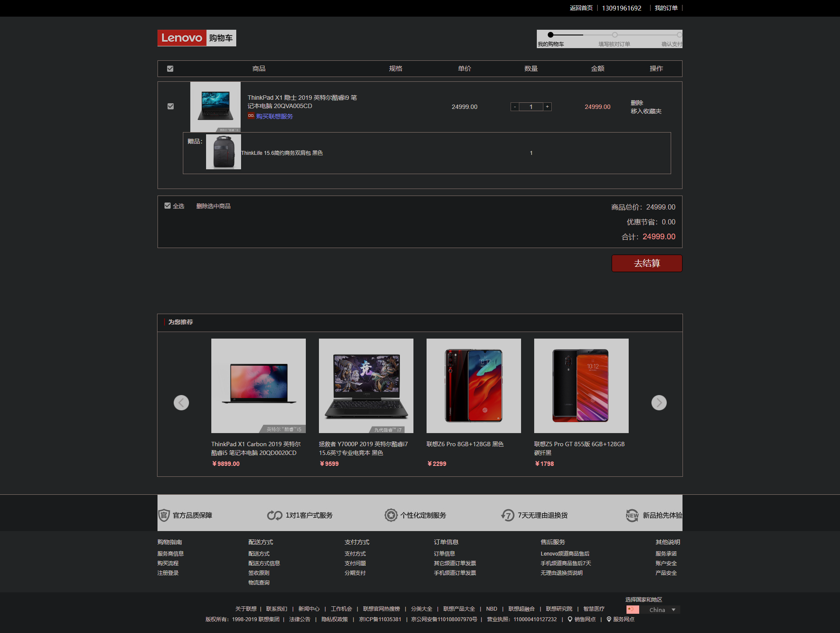Open 联想Z6 Pro recommendation image

point(474,386)
